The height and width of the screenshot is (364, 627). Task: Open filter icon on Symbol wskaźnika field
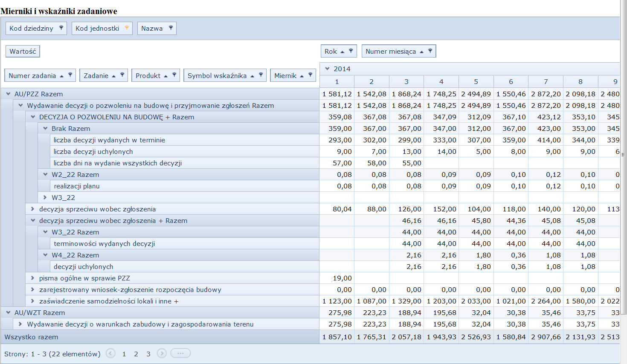click(261, 75)
